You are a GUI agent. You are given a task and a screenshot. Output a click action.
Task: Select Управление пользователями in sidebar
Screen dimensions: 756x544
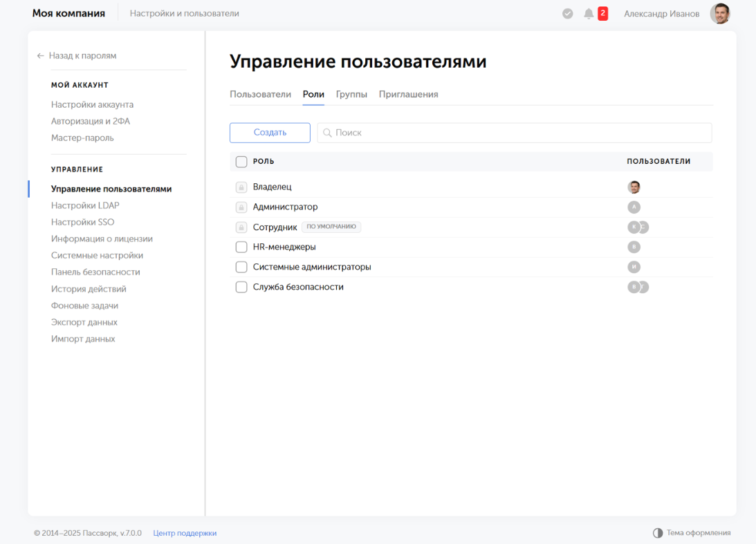click(111, 189)
